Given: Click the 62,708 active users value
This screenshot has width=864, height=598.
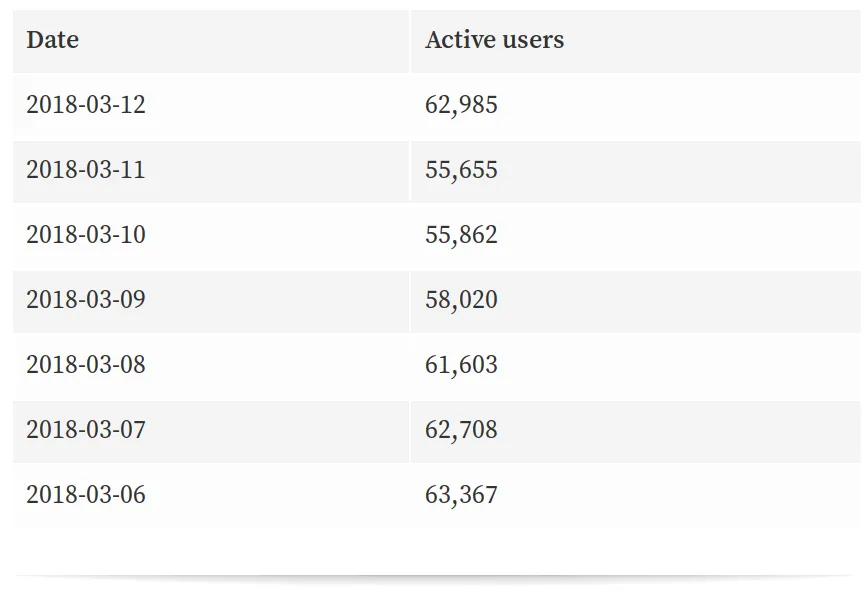Looking at the screenshot, I should coord(461,430).
